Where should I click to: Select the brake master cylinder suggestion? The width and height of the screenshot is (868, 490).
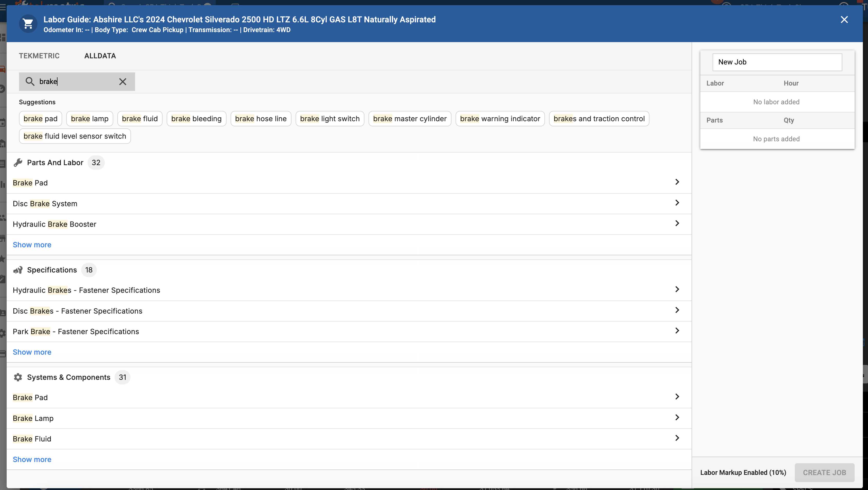coord(410,119)
